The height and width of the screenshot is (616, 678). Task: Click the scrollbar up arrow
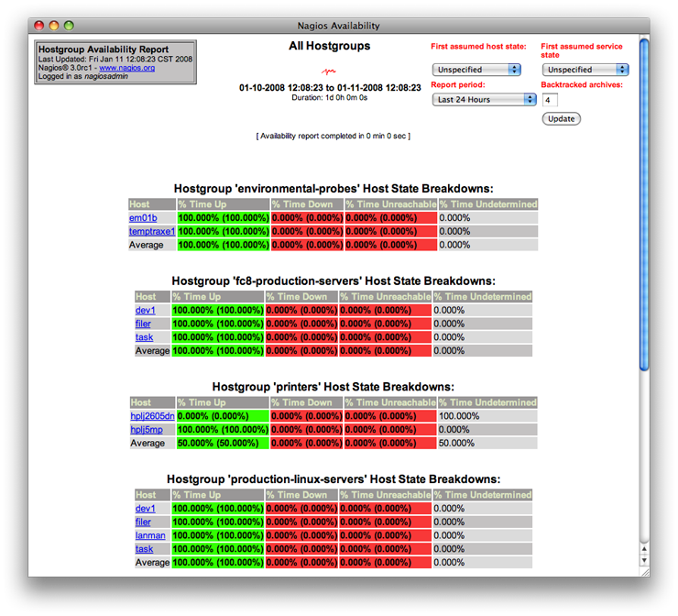coord(644,548)
